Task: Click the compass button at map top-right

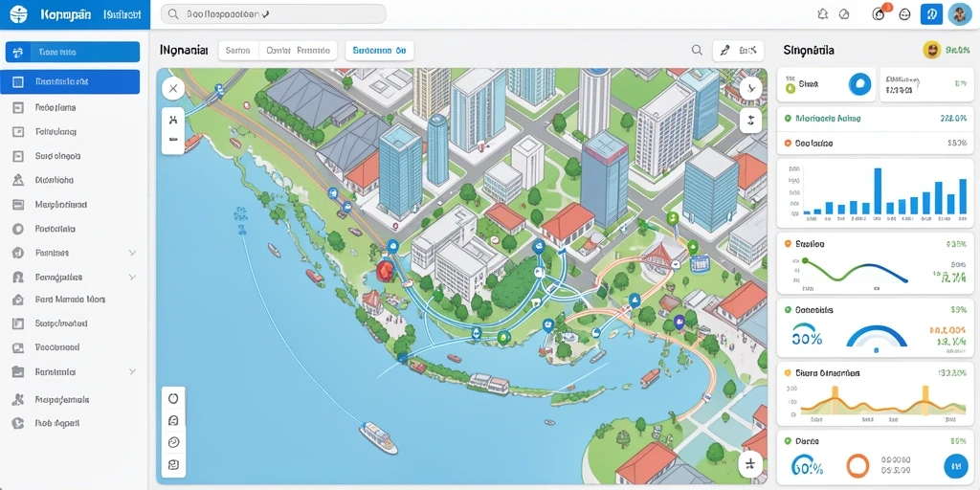Action: (x=750, y=89)
